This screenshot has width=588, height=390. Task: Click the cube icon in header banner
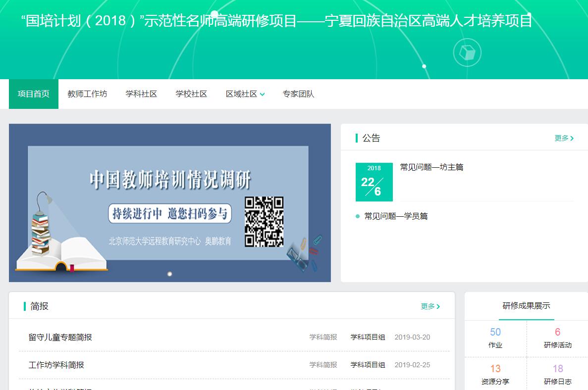coord(467,53)
